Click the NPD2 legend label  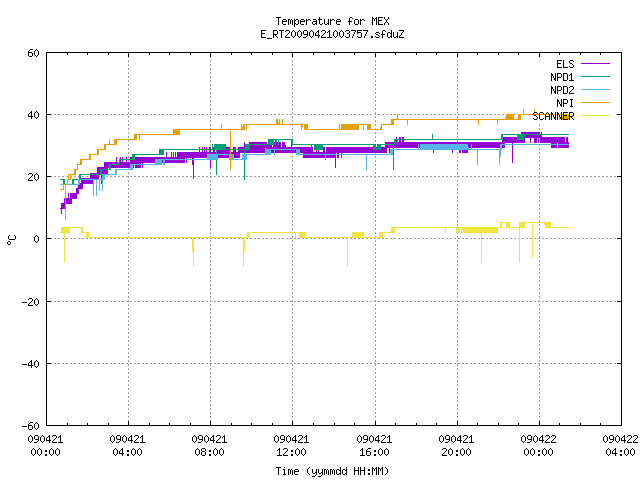(x=562, y=90)
